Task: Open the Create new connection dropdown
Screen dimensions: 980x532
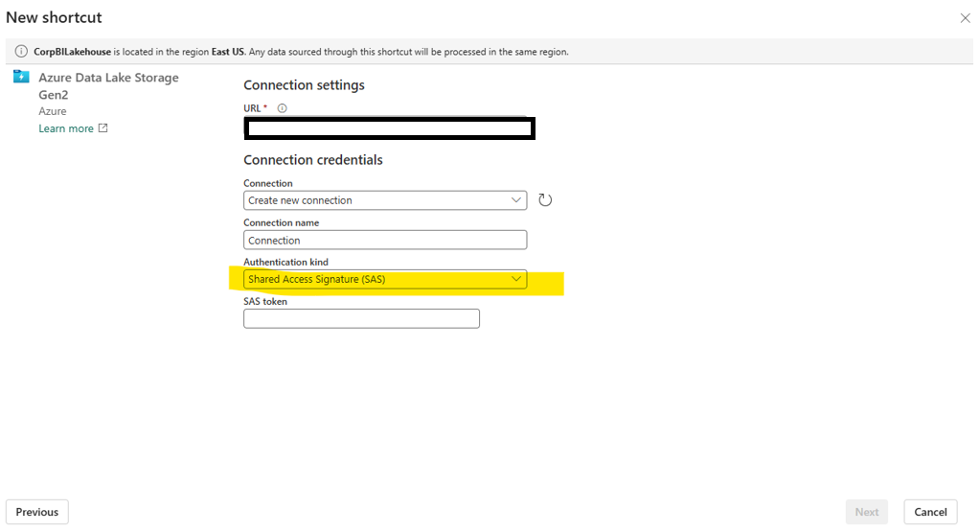Action: click(x=384, y=200)
